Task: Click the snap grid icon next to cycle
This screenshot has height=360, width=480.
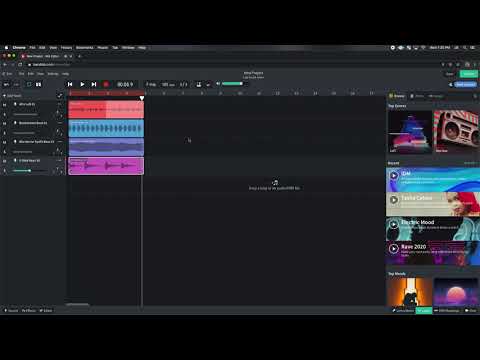Action: pyautogui.click(x=38, y=84)
